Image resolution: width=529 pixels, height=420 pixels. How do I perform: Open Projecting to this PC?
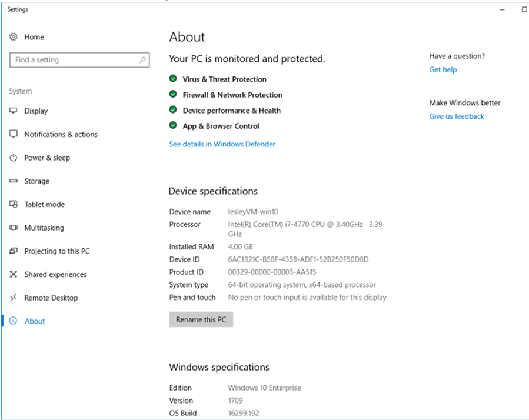pyautogui.click(x=57, y=251)
